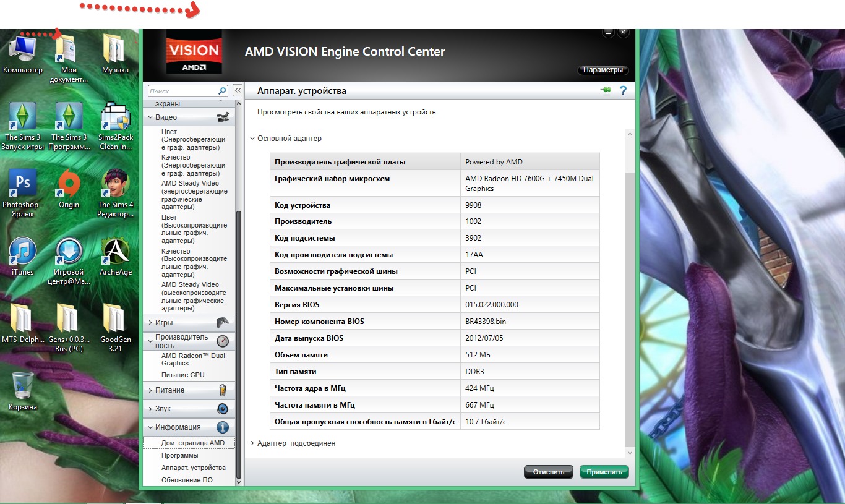Launch The Sims 3 Запуск игры shortcut

point(23,126)
